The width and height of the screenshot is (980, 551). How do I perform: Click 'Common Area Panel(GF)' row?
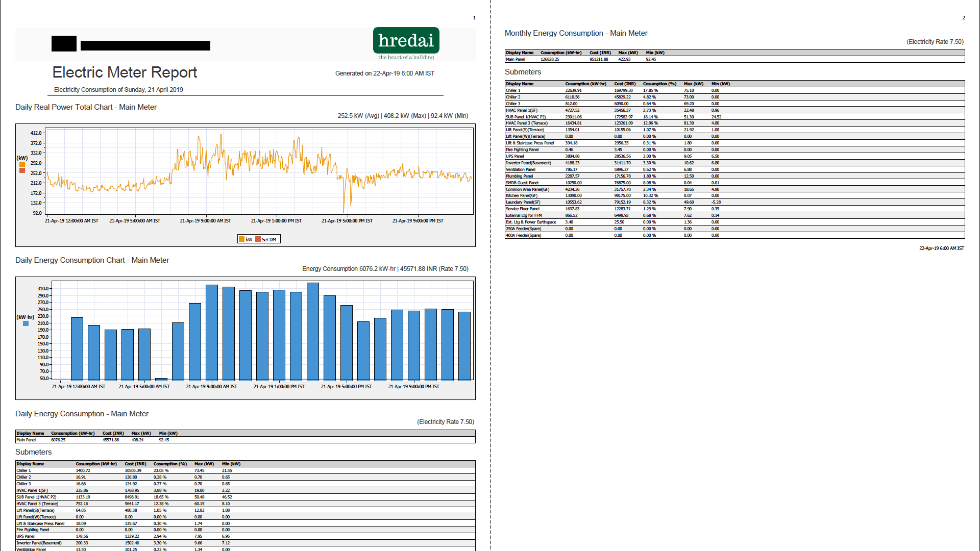point(735,189)
